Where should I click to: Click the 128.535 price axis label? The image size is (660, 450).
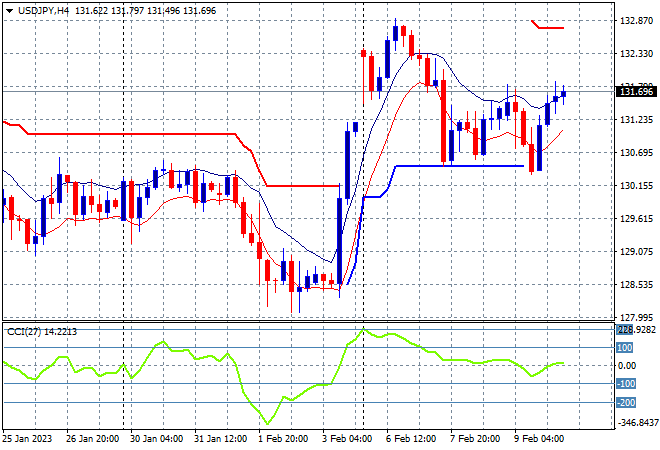636,285
